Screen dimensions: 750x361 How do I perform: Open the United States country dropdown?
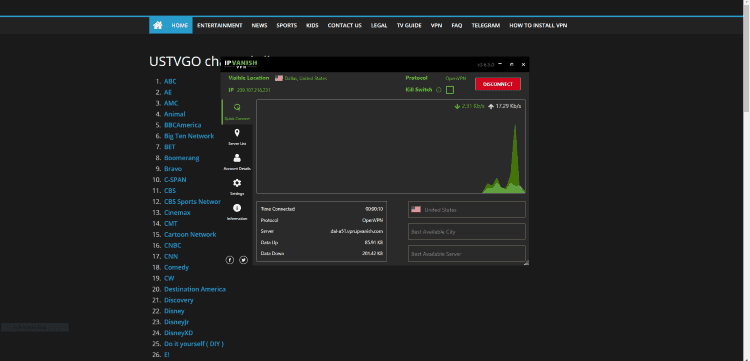coord(466,209)
